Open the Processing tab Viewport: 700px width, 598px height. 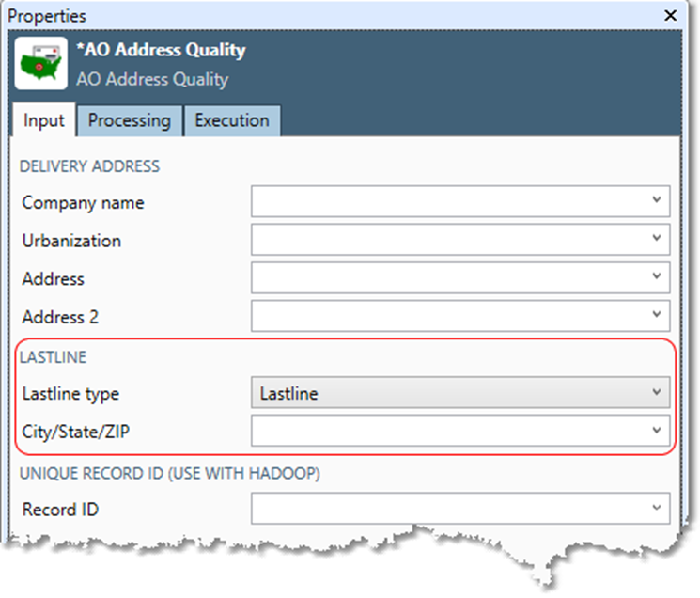[x=130, y=121]
